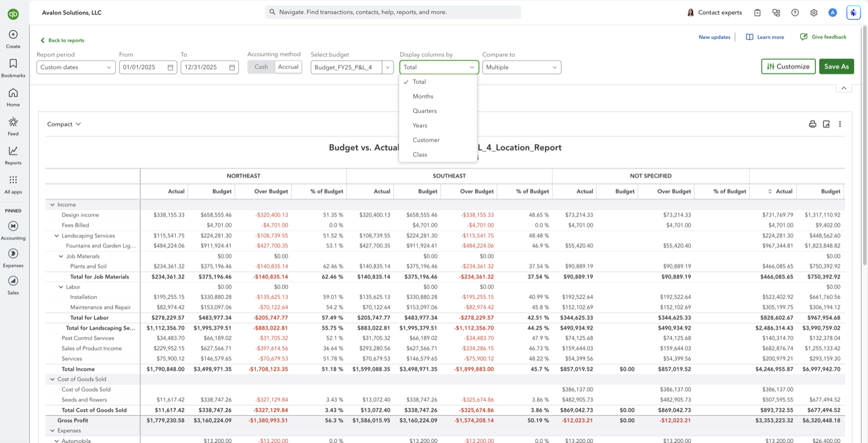Choose Years in the display columns menu
Image resolution: width=868 pixels, height=443 pixels.
coord(438,125)
